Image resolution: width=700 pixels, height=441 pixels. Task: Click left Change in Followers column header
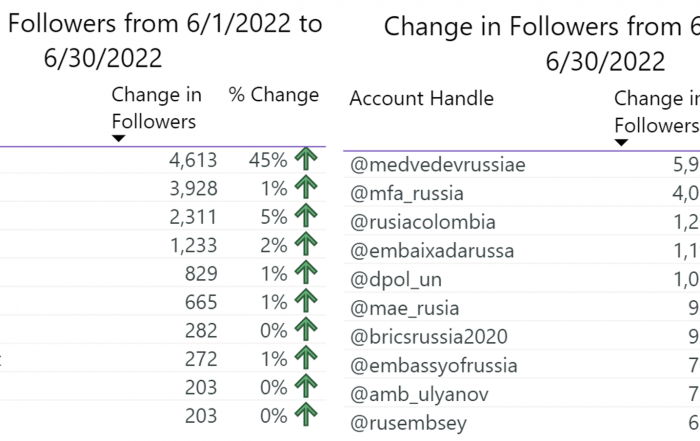[156, 108]
